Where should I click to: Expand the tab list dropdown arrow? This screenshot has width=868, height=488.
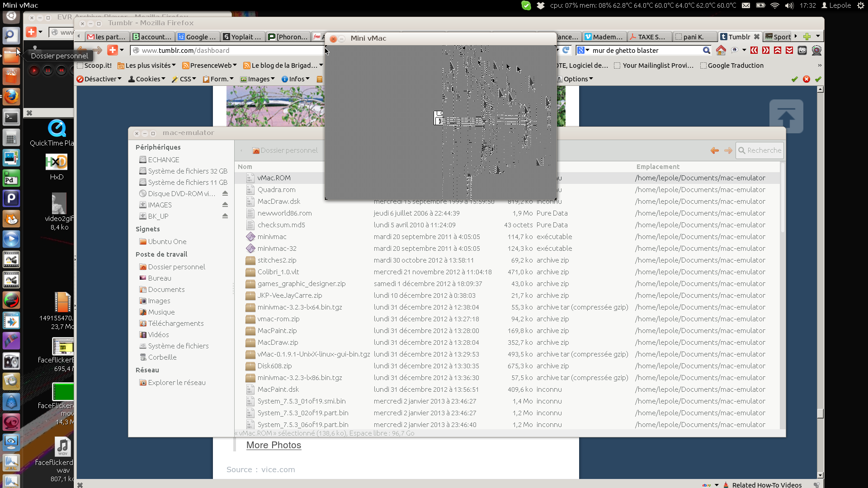[818, 37]
